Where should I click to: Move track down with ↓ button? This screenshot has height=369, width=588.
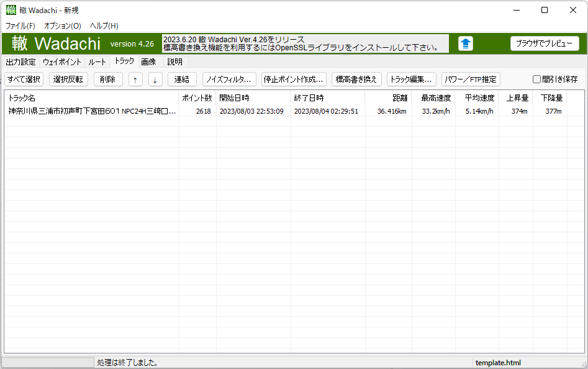(x=155, y=80)
